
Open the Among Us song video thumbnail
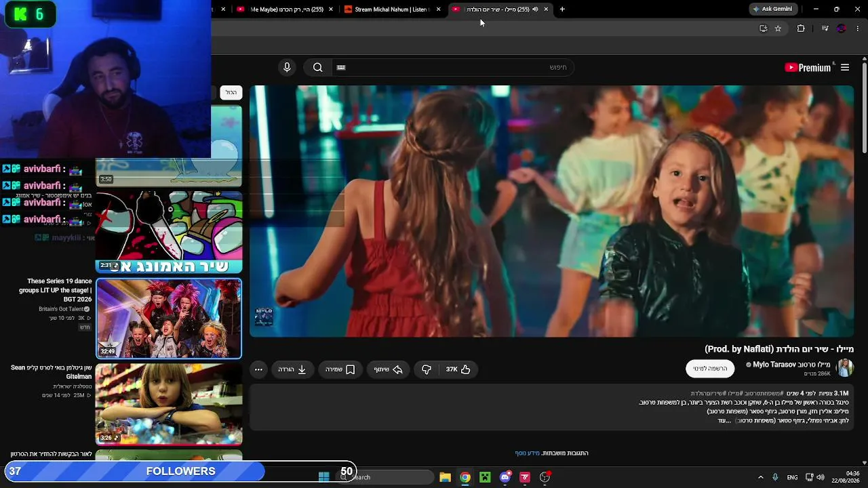click(x=169, y=232)
